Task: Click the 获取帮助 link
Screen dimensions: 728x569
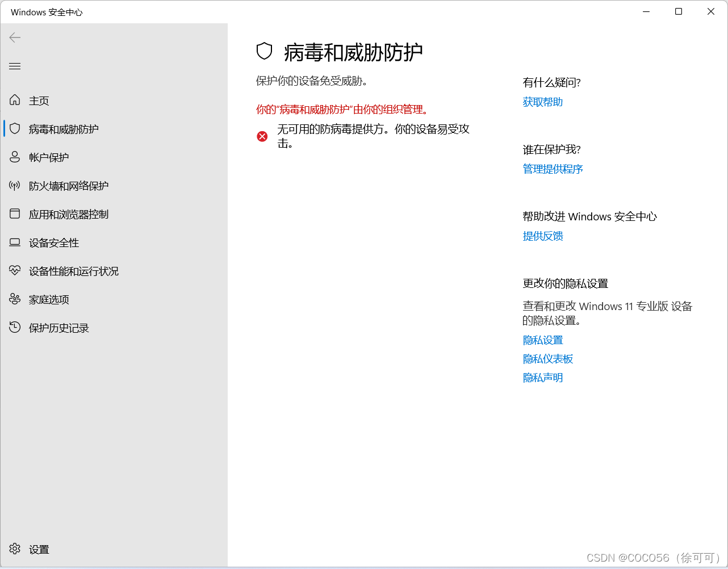Action: 543,102
